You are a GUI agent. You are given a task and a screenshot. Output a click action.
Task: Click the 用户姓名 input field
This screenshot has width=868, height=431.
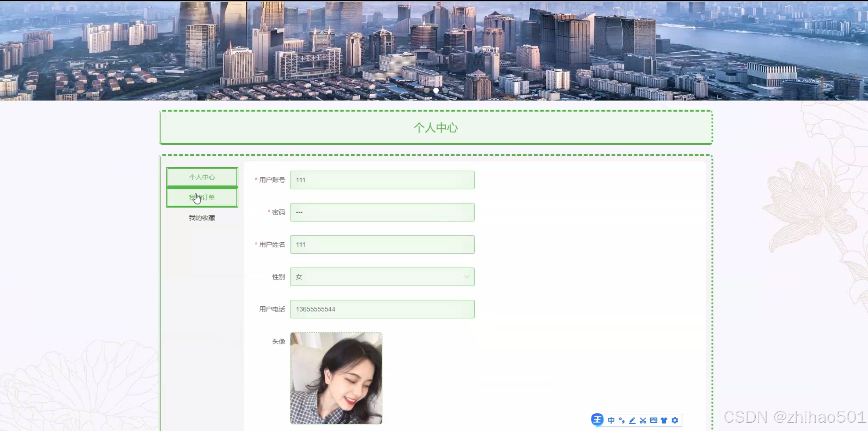[382, 244]
